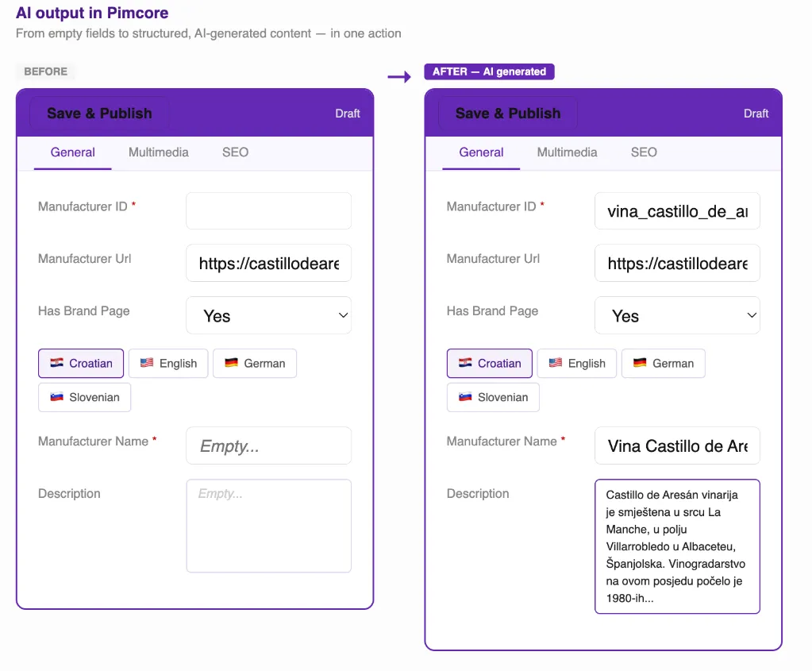Click US flag icon in BEFORE panel

pos(147,363)
